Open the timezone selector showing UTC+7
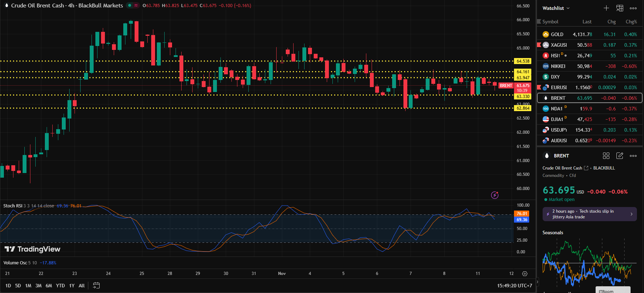 [514, 286]
